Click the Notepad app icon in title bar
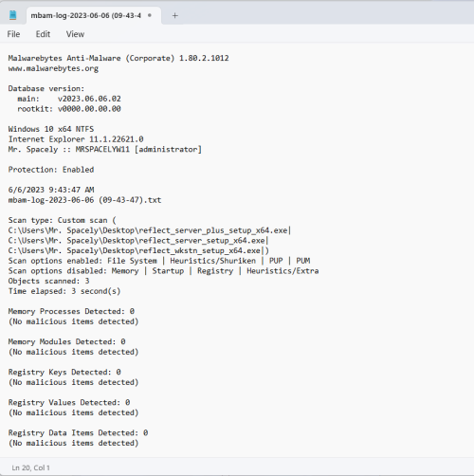The height and width of the screenshot is (476, 474). pos(12,15)
